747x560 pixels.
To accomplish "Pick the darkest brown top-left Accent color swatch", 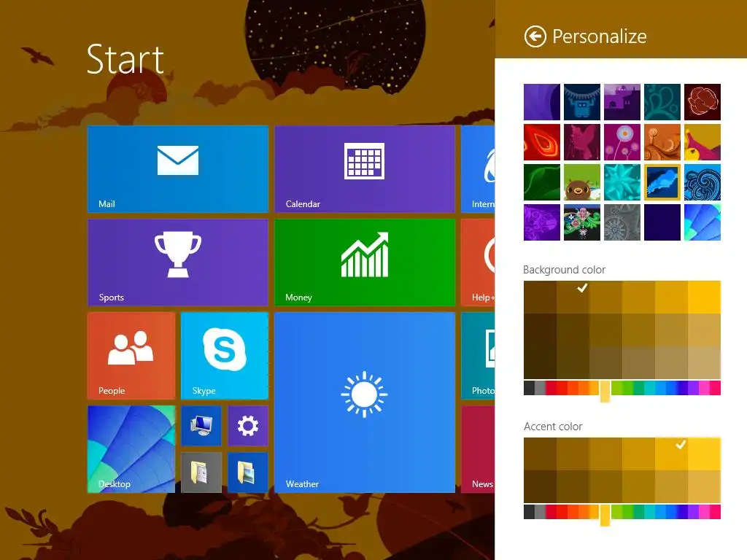I will [x=541, y=454].
